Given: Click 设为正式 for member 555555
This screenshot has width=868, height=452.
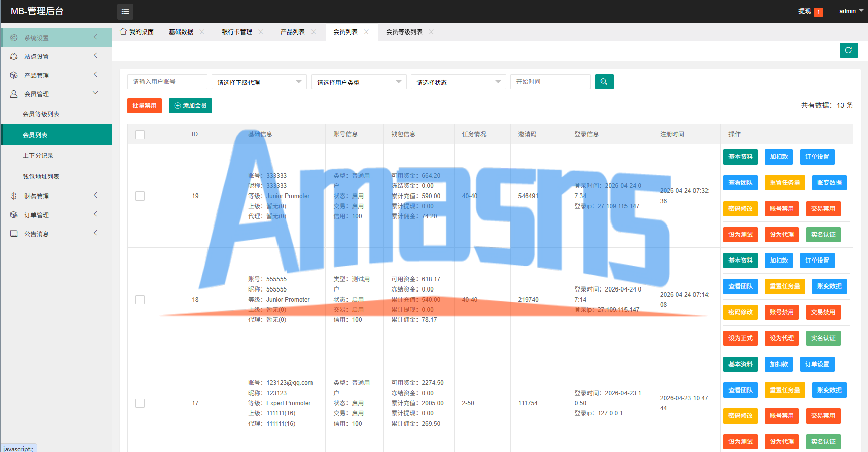Looking at the screenshot, I should [741, 338].
